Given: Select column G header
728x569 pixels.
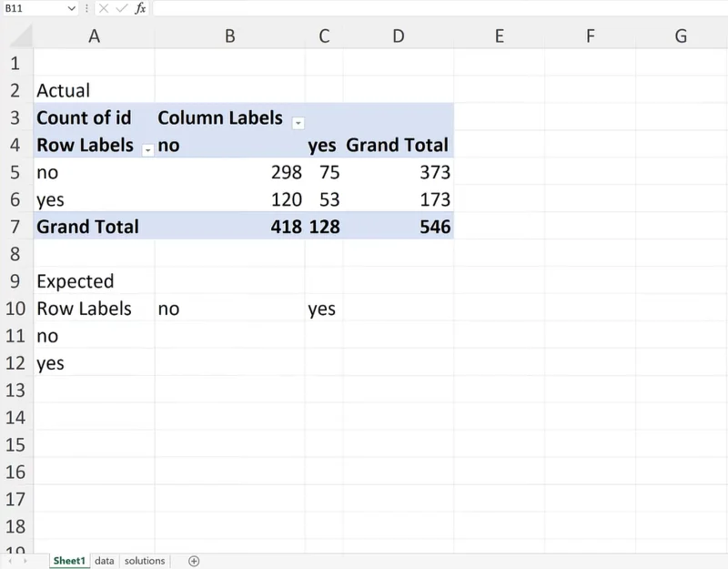Looking at the screenshot, I should click(681, 36).
